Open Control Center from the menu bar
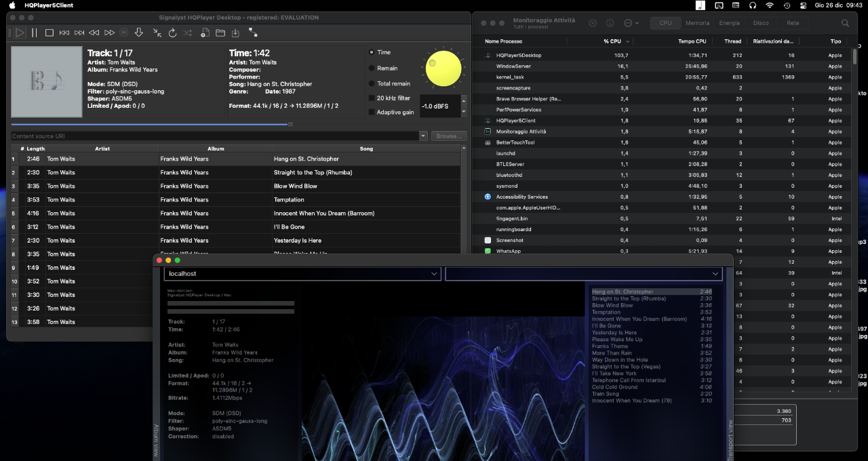This screenshot has width=868, height=461. (804, 5)
